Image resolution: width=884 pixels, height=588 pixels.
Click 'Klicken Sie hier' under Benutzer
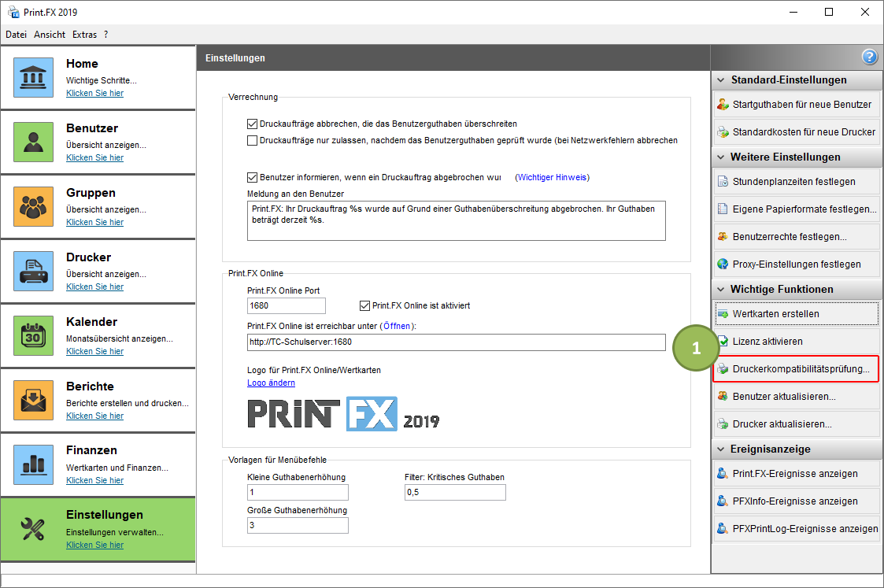point(94,157)
